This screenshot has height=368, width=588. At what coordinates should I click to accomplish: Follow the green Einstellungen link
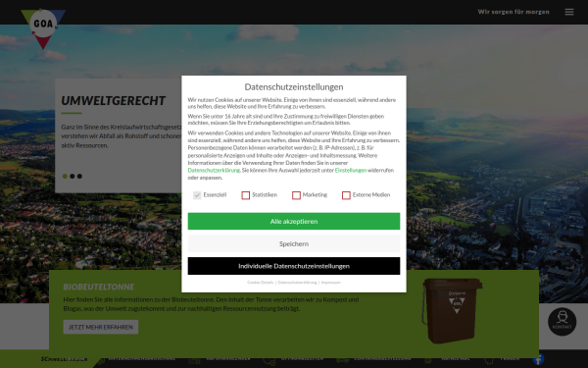click(x=351, y=170)
